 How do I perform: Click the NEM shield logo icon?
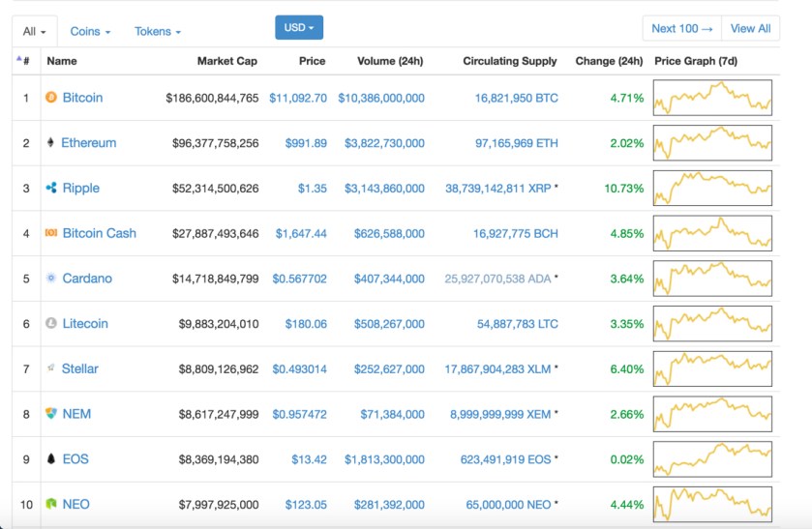click(50, 413)
